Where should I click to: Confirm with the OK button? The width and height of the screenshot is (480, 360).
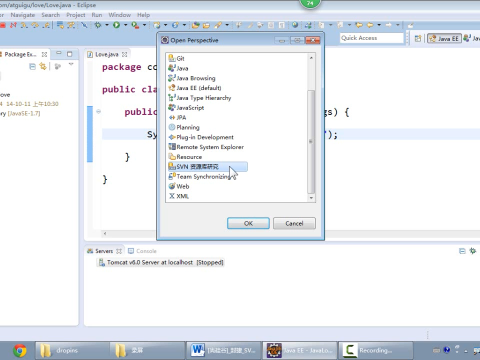pyautogui.click(x=248, y=223)
